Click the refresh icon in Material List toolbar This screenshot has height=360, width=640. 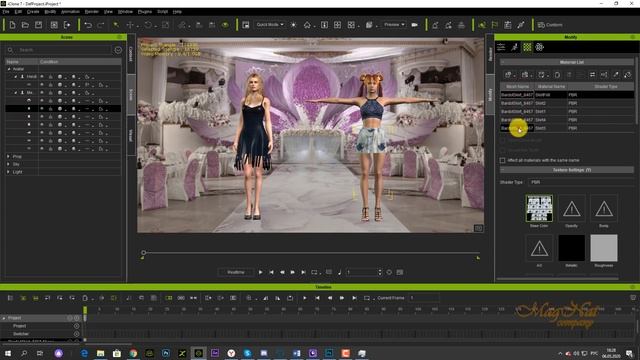[x=628, y=75]
